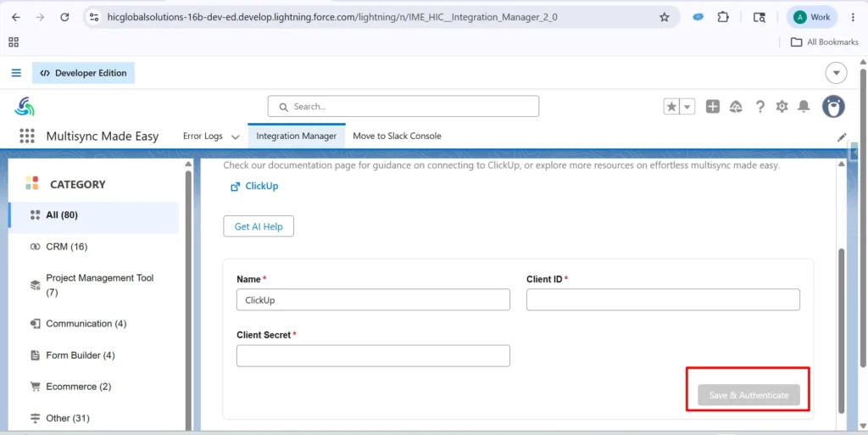Open the Error Logs tab
Image resolution: width=868 pixels, height=435 pixels.
click(x=203, y=137)
